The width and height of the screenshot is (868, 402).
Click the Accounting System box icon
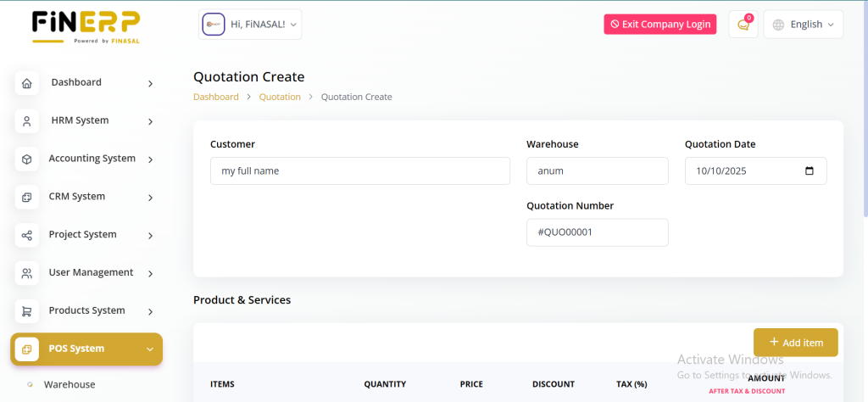click(27, 159)
